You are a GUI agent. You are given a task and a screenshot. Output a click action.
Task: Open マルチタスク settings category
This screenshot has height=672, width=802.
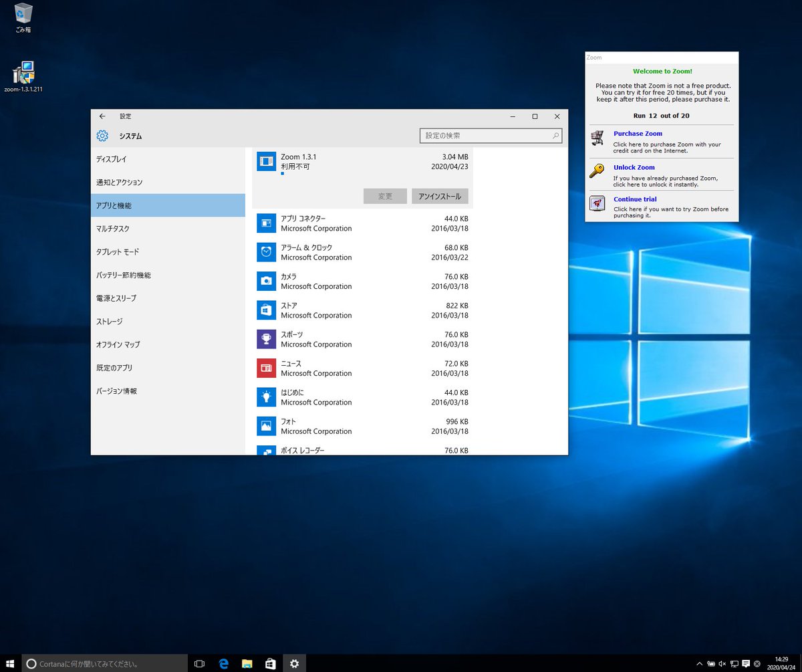pyautogui.click(x=168, y=229)
